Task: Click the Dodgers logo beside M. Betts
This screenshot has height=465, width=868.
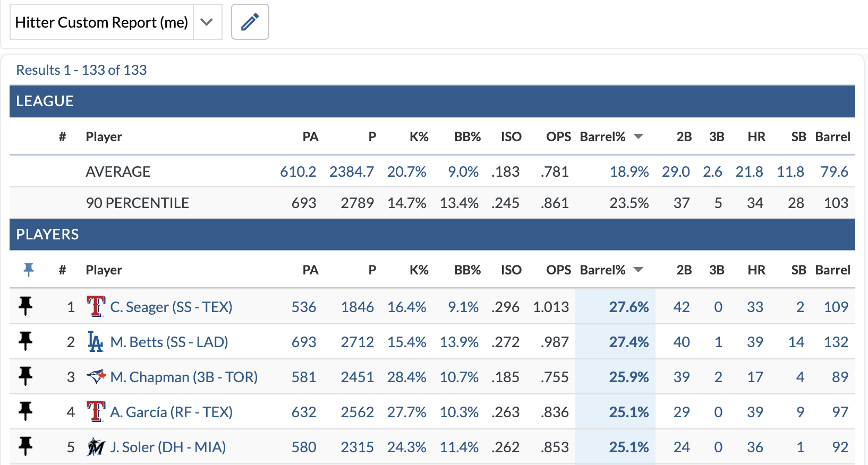Action: point(96,341)
